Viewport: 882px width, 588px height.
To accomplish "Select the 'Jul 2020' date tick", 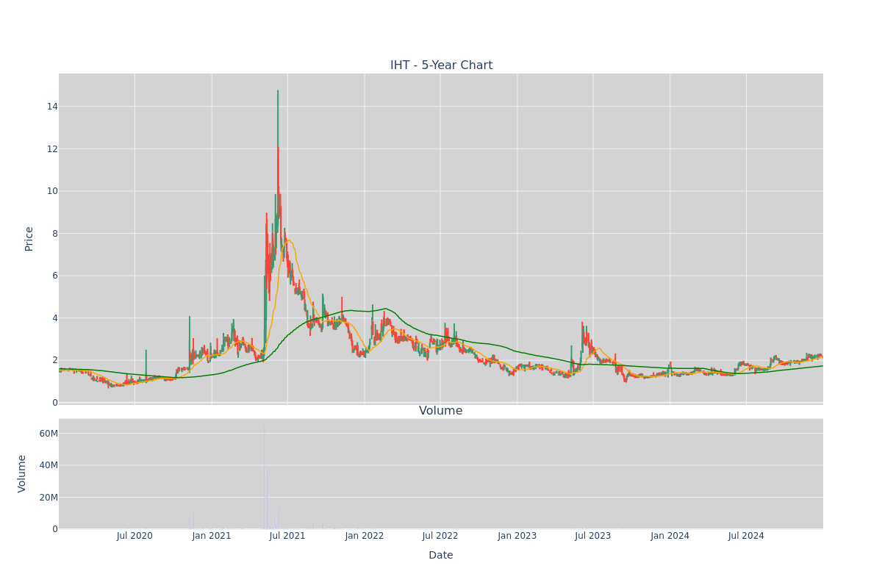I will pyautogui.click(x=135, y=536).
